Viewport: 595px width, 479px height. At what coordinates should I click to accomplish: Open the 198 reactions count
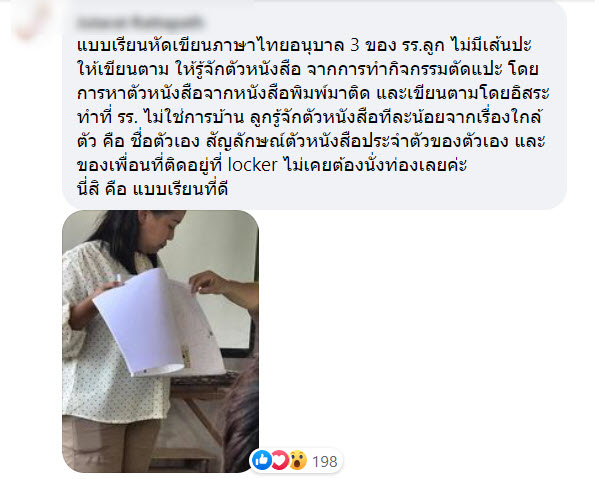click(x=324, y=462)
